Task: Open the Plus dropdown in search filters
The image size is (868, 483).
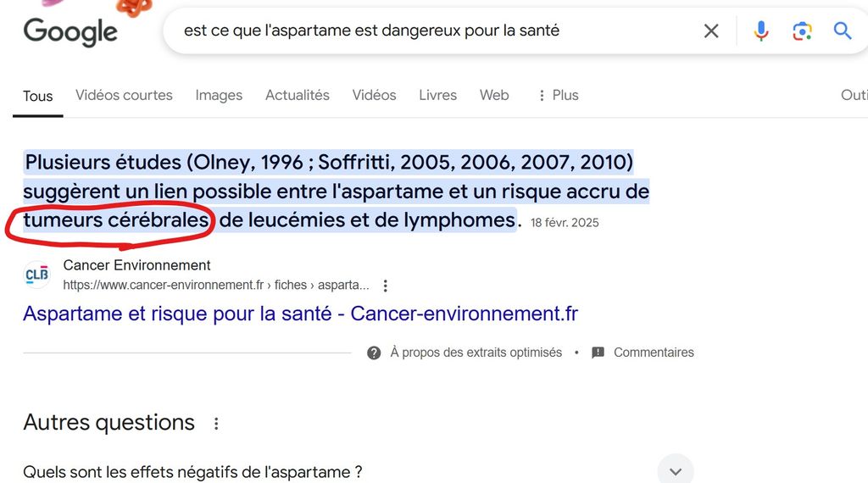Action: [559, 95]
